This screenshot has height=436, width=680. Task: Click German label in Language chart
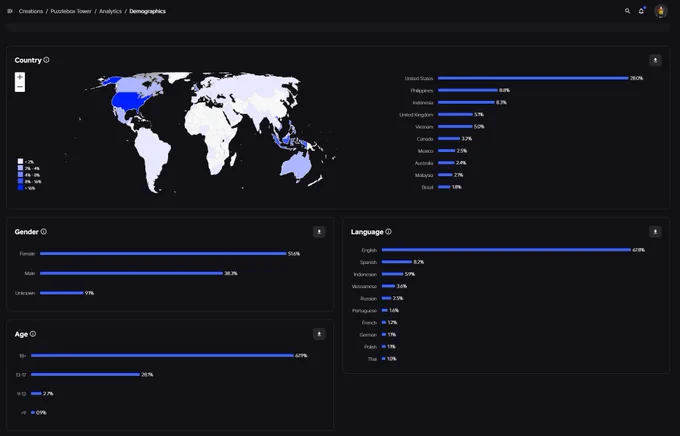(x=368, y=335)
